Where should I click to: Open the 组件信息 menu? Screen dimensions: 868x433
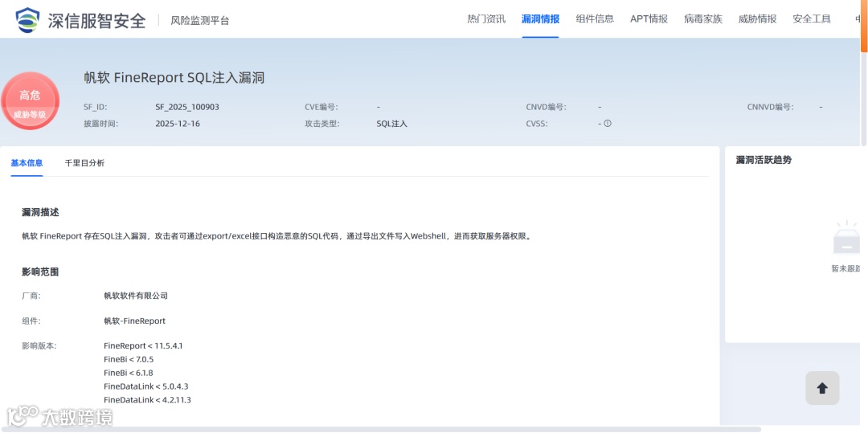pyautogui.click(x=595, y=18)
